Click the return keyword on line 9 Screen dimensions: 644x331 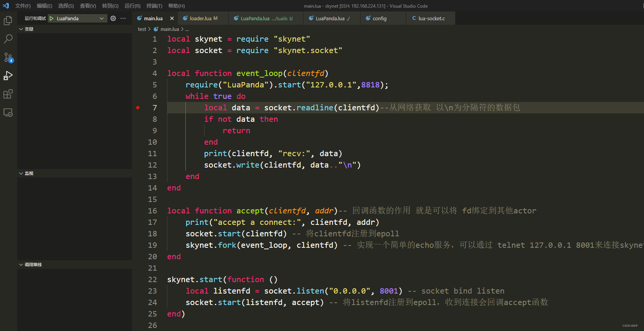(x=236, y=131)
